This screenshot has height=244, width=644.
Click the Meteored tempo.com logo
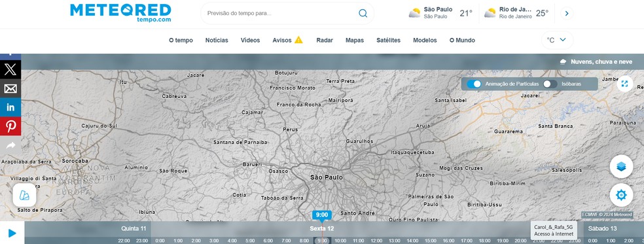click(x=120, y=12)
